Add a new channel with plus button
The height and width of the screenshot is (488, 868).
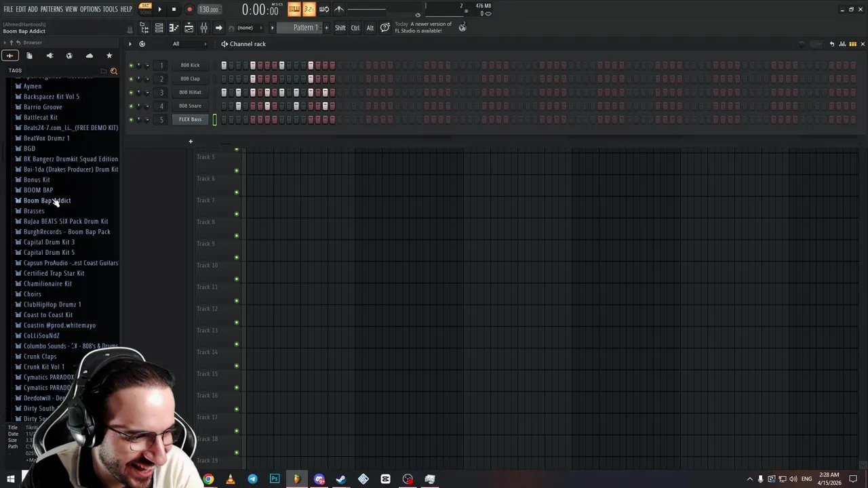pos(191,142)
